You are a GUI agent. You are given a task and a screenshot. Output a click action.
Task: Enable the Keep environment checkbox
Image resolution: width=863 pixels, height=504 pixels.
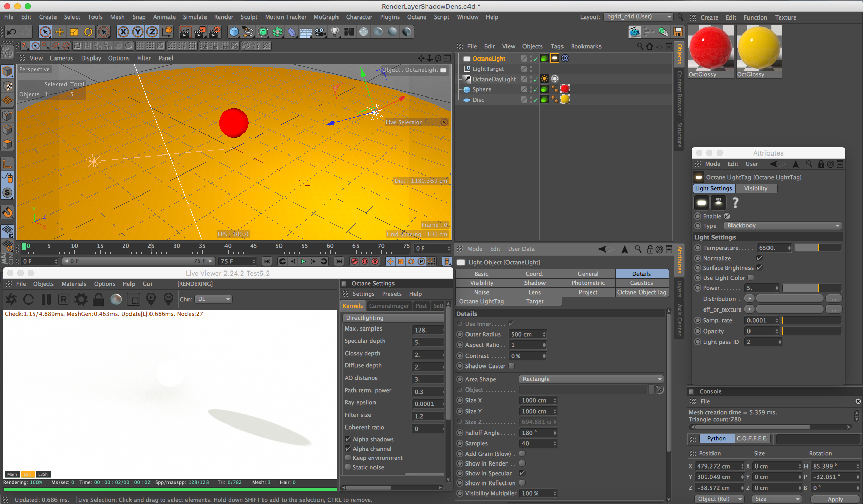pos(348,458)
